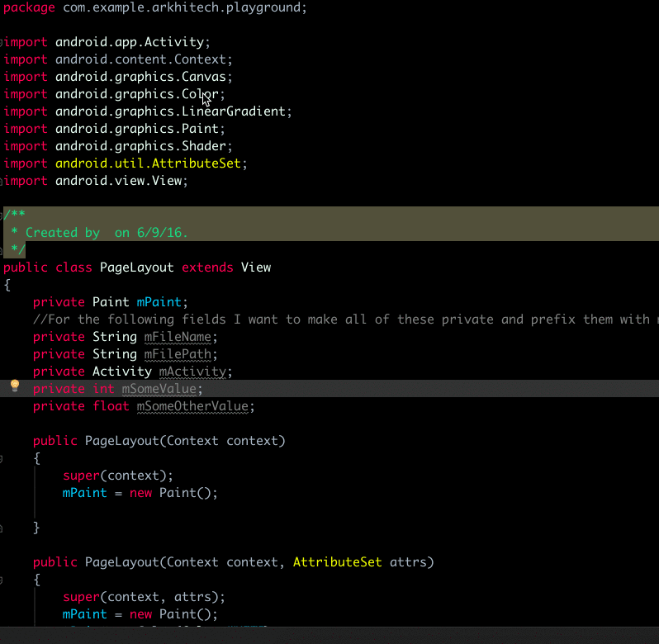659x644 pixels.
Task: Click the android.graphics.LinearGradient import
Action: tap(171, 111)
